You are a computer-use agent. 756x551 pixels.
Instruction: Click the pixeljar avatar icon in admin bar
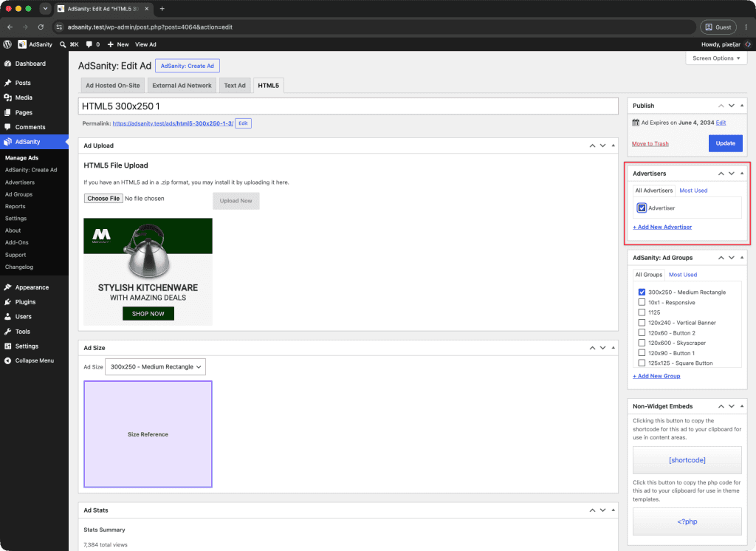click(x=748, y=44)
